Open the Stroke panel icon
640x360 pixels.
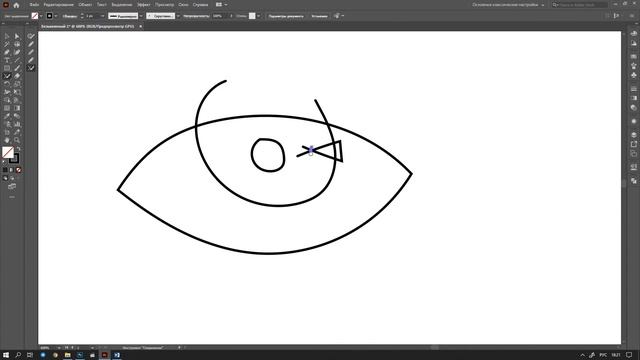click(633, 89)
